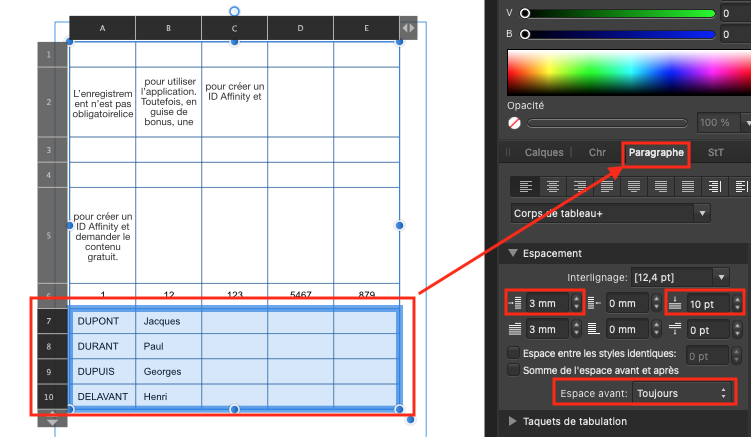Click the stepper of the first line 0 mm field
This screenshot has width=751, height=437.
tap(656, 303)
